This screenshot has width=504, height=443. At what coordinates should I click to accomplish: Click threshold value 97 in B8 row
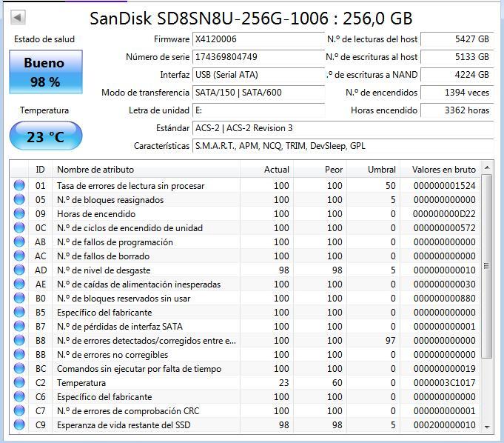390,341
